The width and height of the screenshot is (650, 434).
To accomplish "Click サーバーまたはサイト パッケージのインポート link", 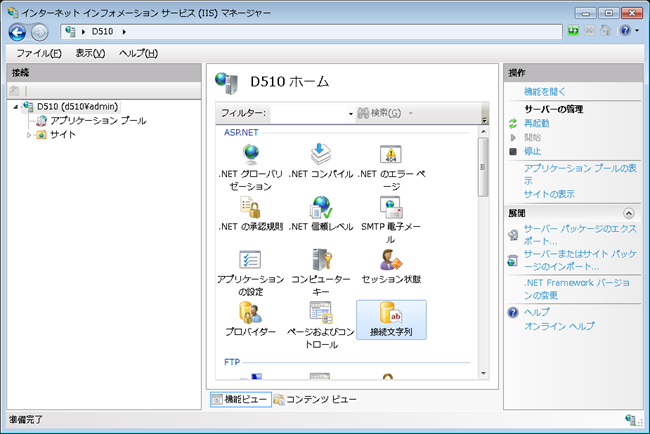I will point(580,260).
